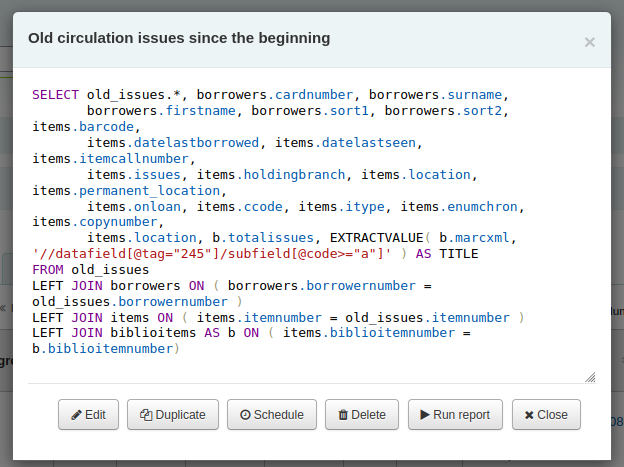Open the Schedule report option
This screenshot has width=624, height=467.
pyautogui.click(x=272, y=414)
